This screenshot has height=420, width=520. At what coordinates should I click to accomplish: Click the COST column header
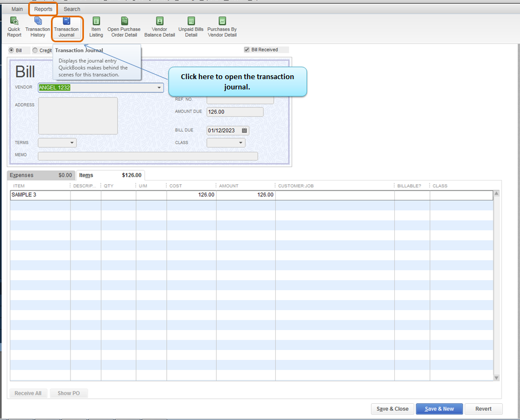coord(175,186)
